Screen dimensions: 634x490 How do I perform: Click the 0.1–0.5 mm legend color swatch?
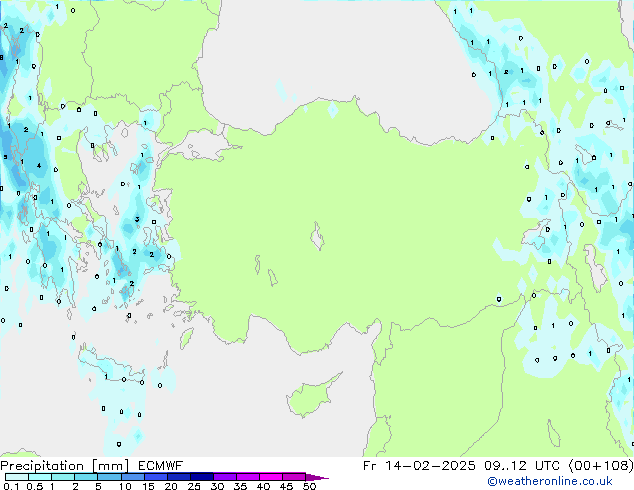(x=17, y=477)
